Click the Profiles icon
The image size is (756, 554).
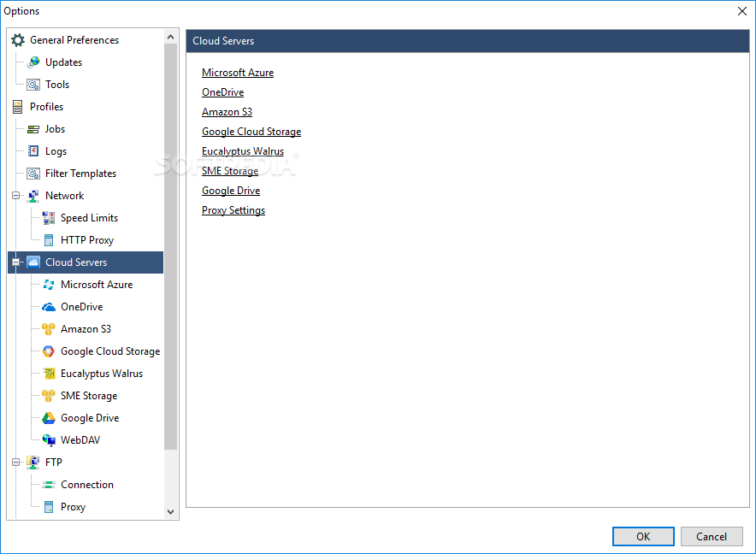[x=18, y=107]
